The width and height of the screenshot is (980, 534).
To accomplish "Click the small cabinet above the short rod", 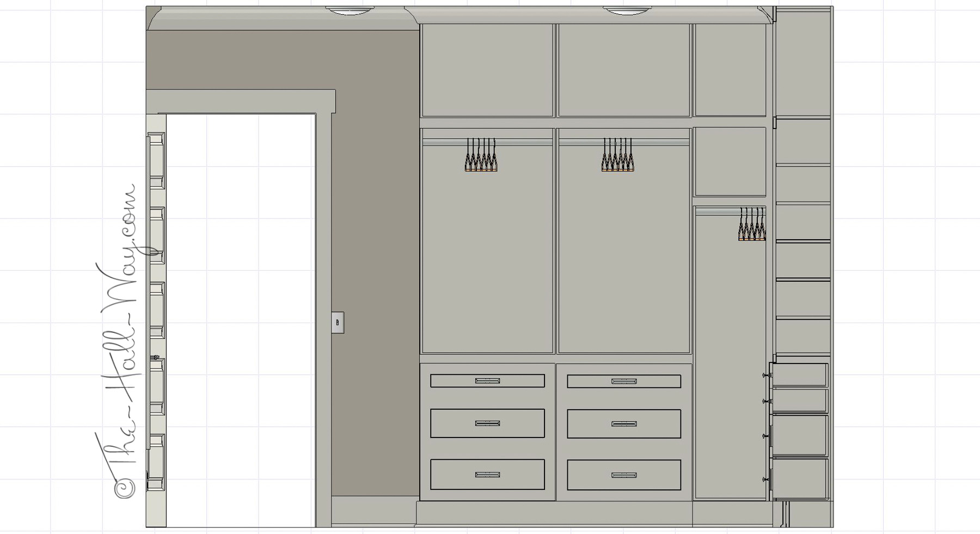I will click(x=730, y=161).
